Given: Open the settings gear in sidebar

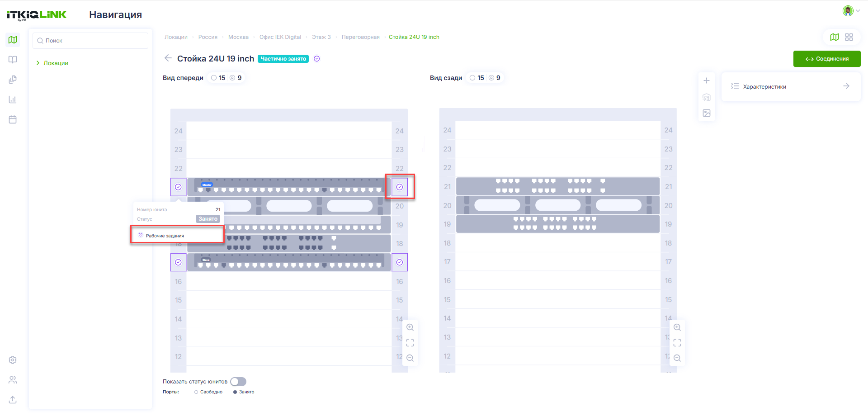Looking at the screenshot, I should [13, 360].
